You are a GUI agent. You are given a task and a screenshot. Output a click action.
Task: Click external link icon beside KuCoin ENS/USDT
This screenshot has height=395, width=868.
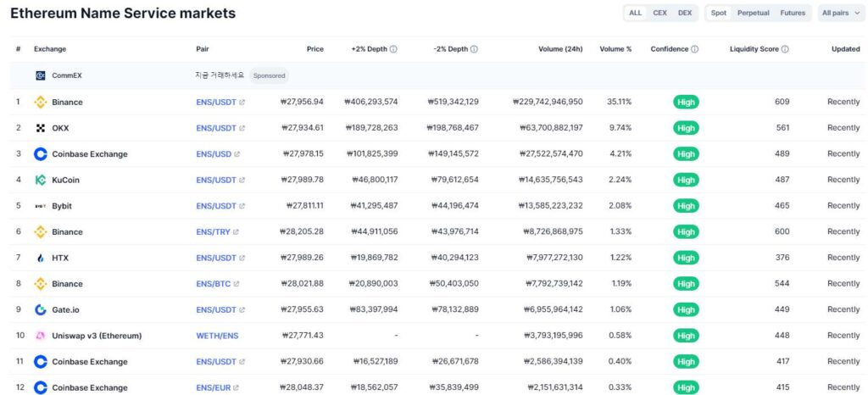242,181
